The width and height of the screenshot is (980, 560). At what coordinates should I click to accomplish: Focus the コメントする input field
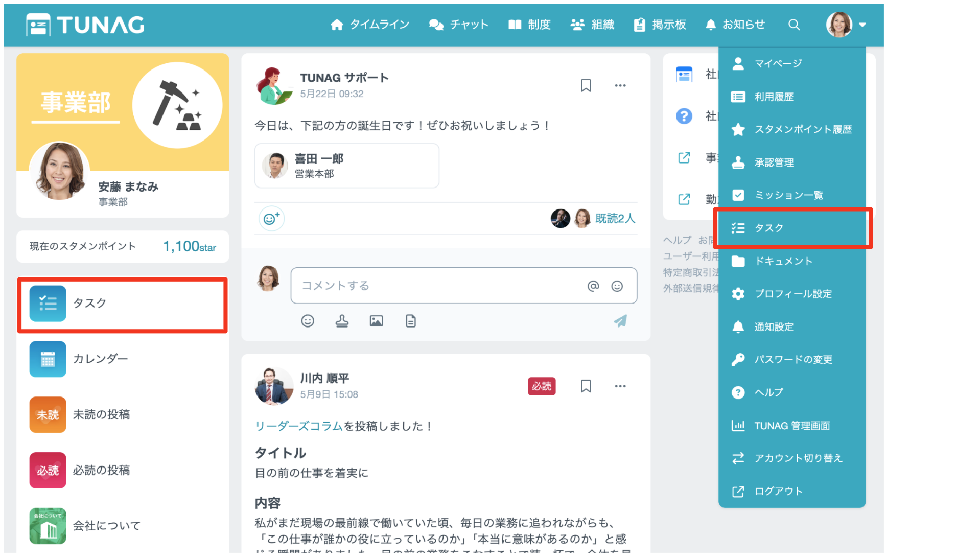(x=439, y=286)
